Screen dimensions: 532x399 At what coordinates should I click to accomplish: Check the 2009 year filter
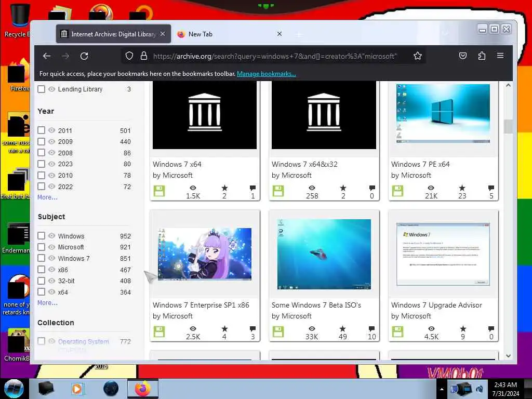pos(42,141)
